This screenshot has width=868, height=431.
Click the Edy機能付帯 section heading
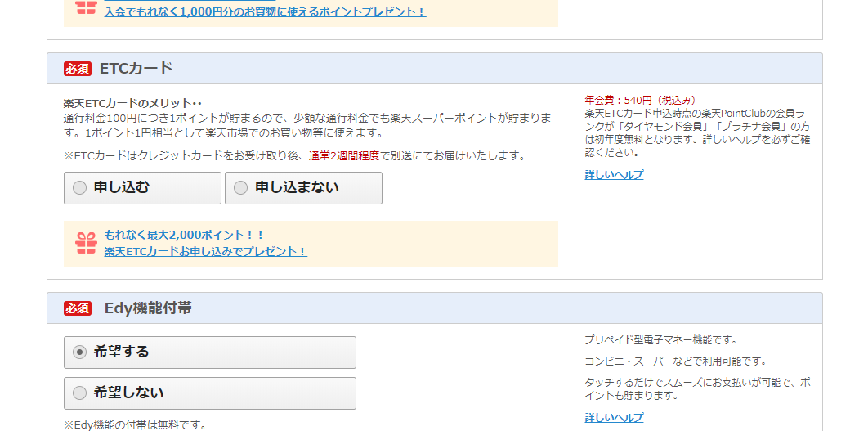pos(148,308)
